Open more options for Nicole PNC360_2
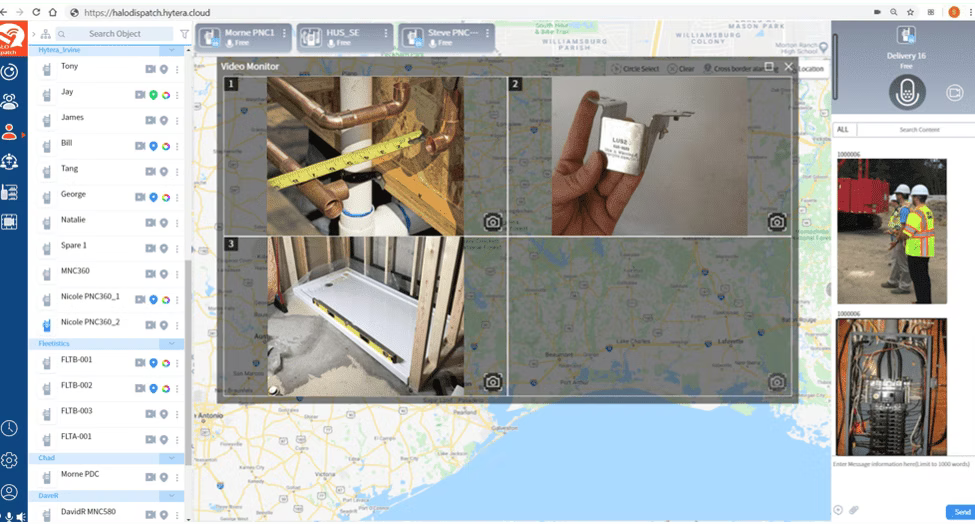Image resolution: width=975 pixels, height=525 pixels. click(x=177, y=325)
